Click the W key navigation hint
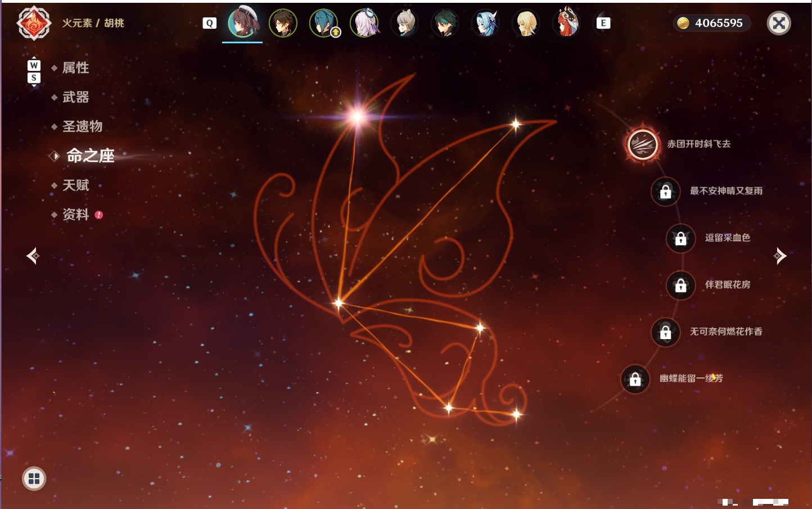Image resolution: width=812 pixels, height=509 pixels. (34, 65)
